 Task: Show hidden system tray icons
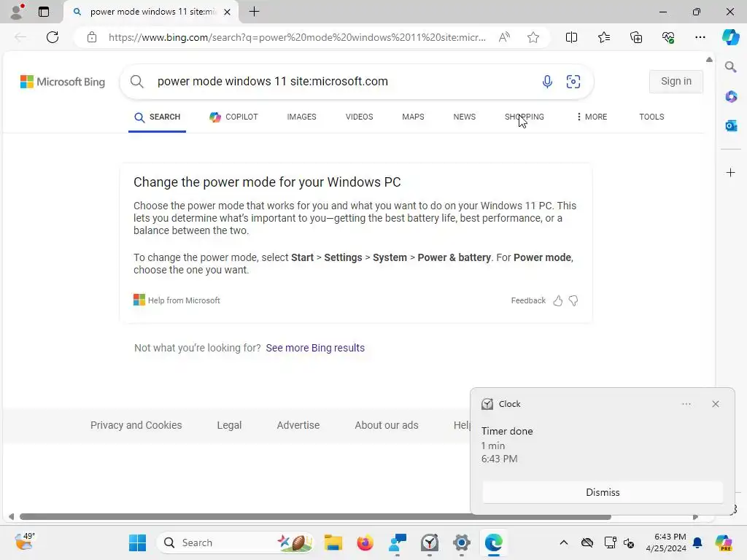564,542
